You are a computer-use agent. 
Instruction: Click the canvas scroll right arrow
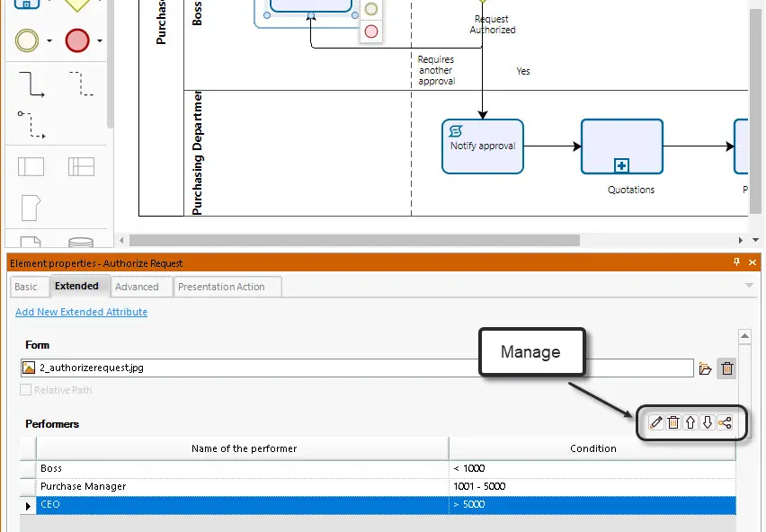point(741,240)
